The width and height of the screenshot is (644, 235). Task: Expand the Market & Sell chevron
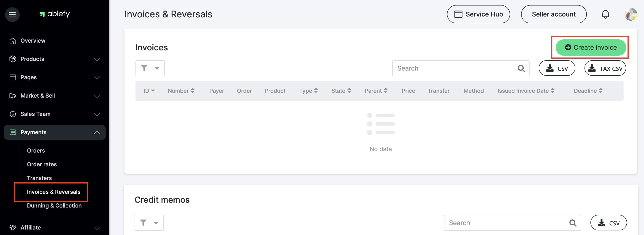(x=97, y=96)
